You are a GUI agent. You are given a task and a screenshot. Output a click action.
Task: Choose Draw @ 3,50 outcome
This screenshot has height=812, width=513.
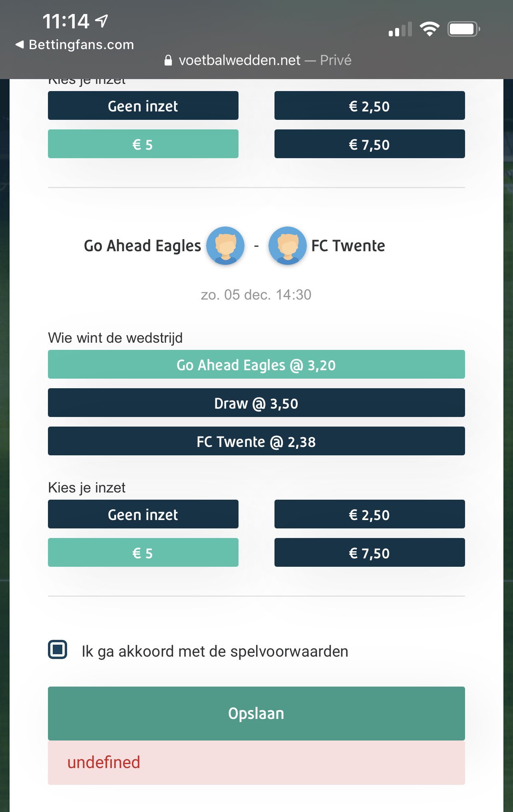(256, 403)
